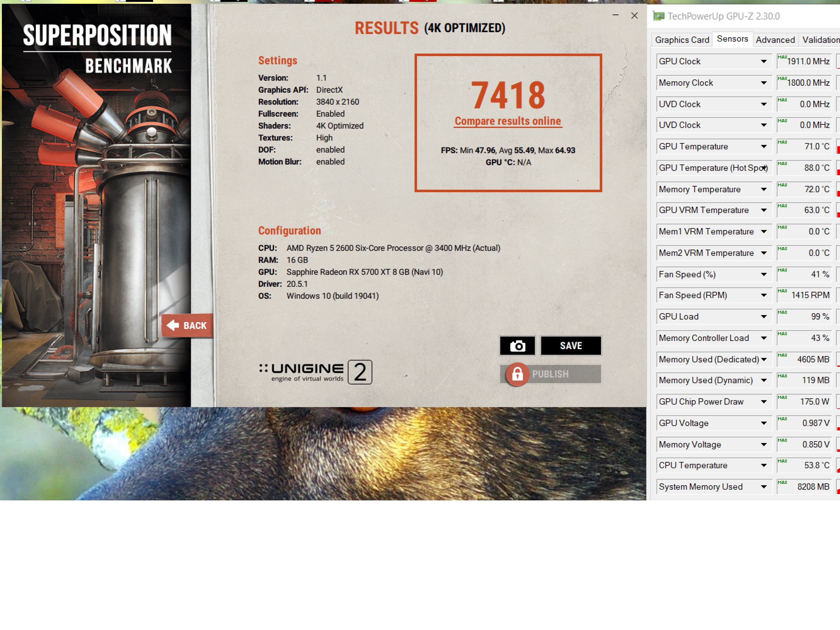Viewport: 840px width, 630px height.
Task: Open the GPU Load dropdown
Action: (x=764, y=317)
